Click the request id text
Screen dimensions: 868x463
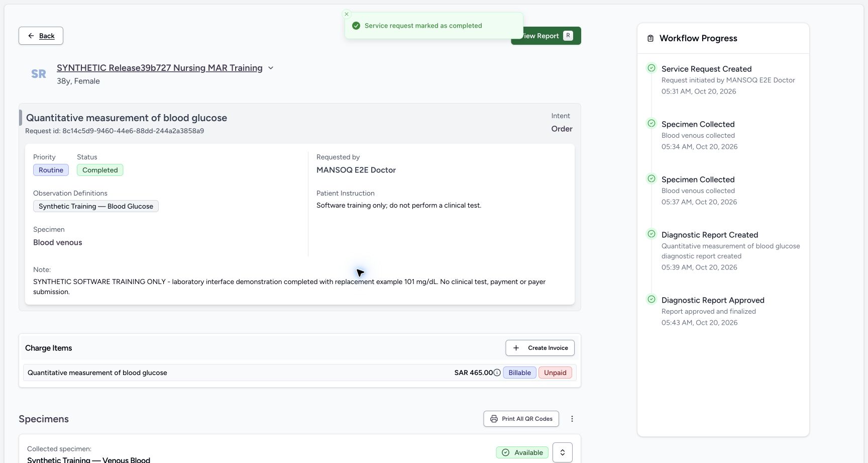pyautogui.click(x=115, y=131)
